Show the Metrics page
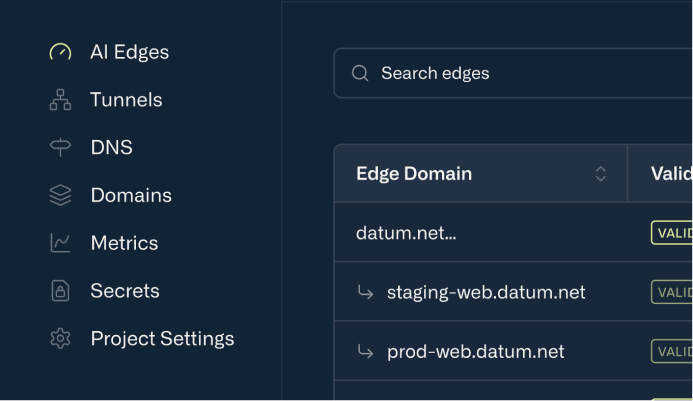 click(124, 243)
